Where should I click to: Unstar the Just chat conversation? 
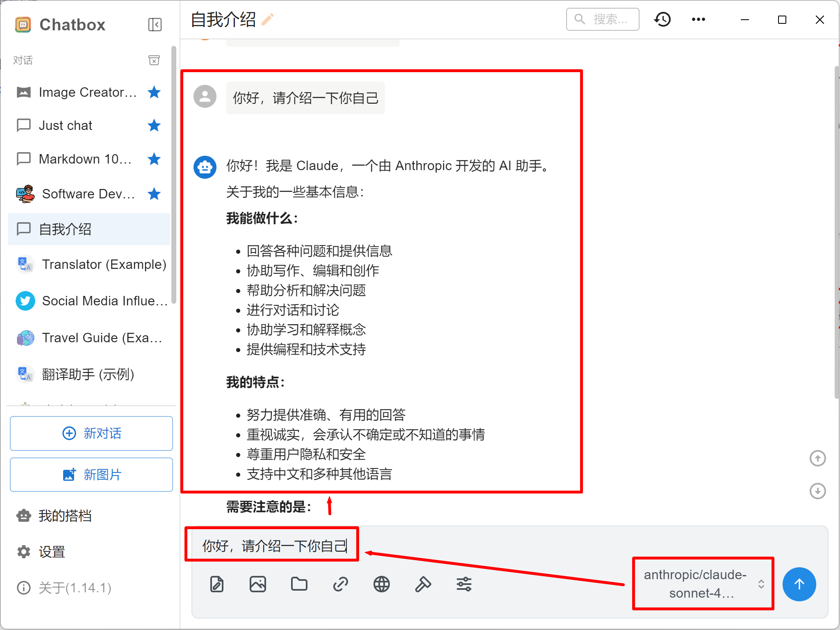[154, 125]
